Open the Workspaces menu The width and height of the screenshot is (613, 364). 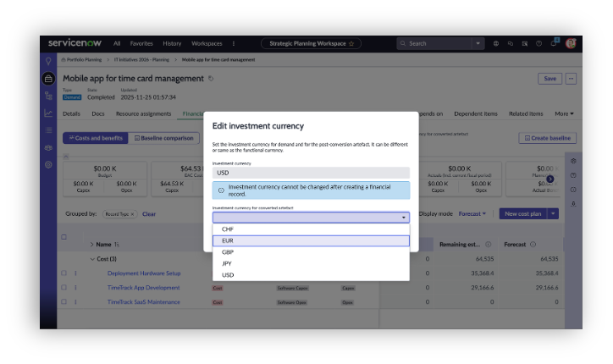[x=207, y=43]
